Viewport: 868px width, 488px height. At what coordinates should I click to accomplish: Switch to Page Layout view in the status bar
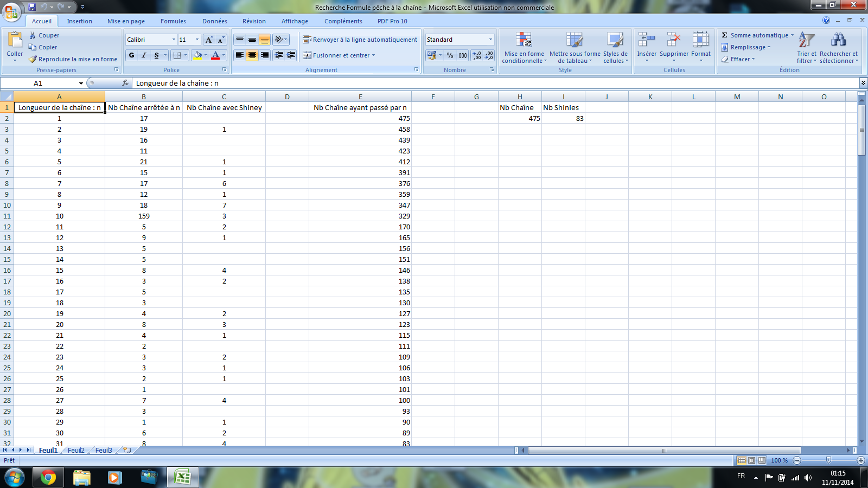(x=752, y=460)
